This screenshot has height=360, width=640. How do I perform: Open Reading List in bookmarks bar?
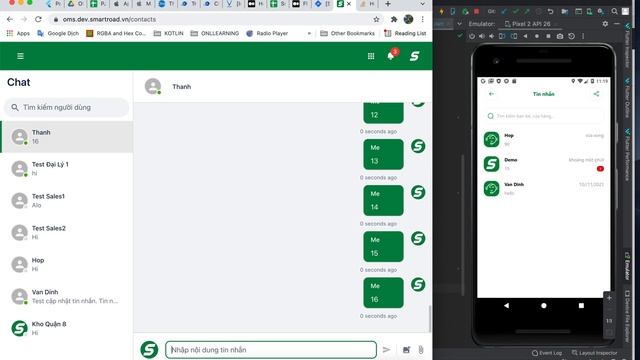pyautogui.click(x=405, y=33)
